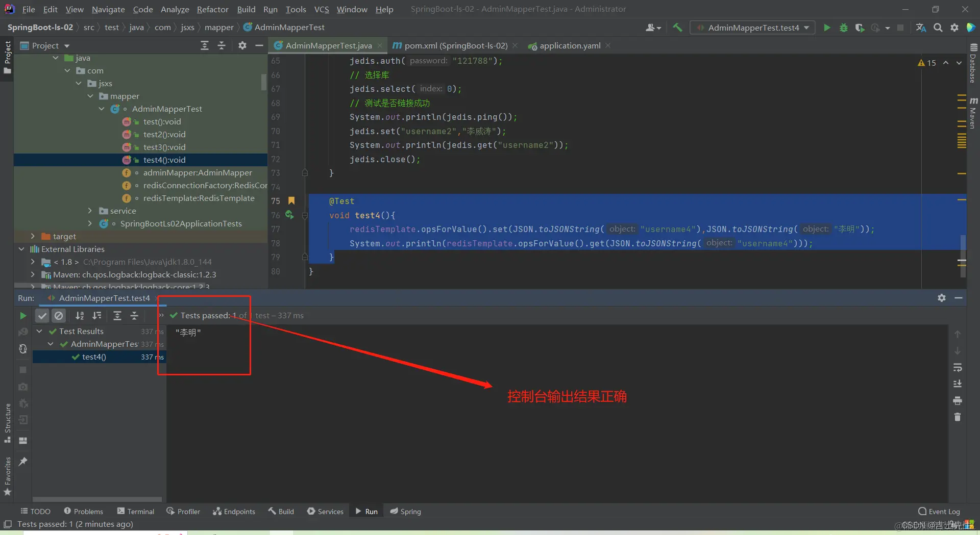Viewport: 980px width, 535px height.
Task: Collapse all test results
Action: pos(134,316)
